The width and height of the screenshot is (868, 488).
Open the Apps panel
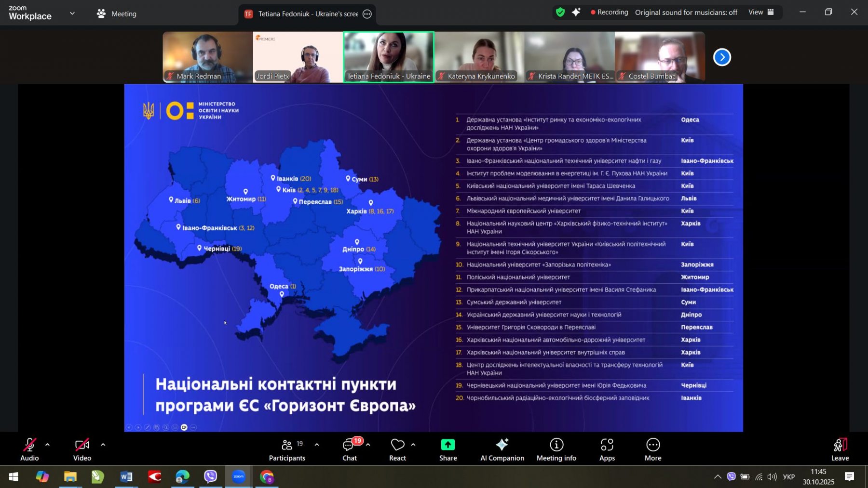[607, 449]
